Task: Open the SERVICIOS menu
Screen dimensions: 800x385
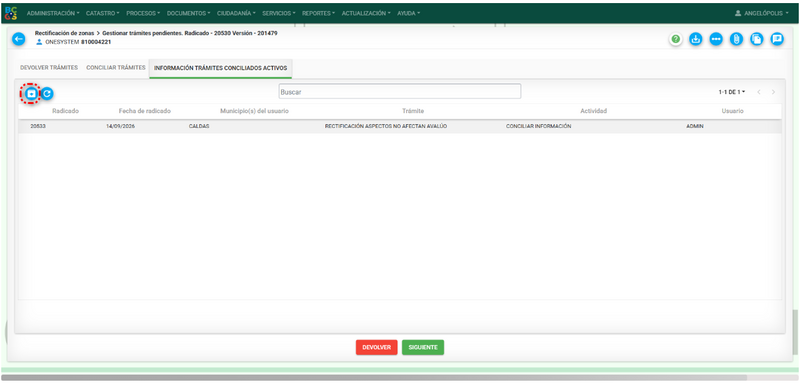Action: pos(279,13)
